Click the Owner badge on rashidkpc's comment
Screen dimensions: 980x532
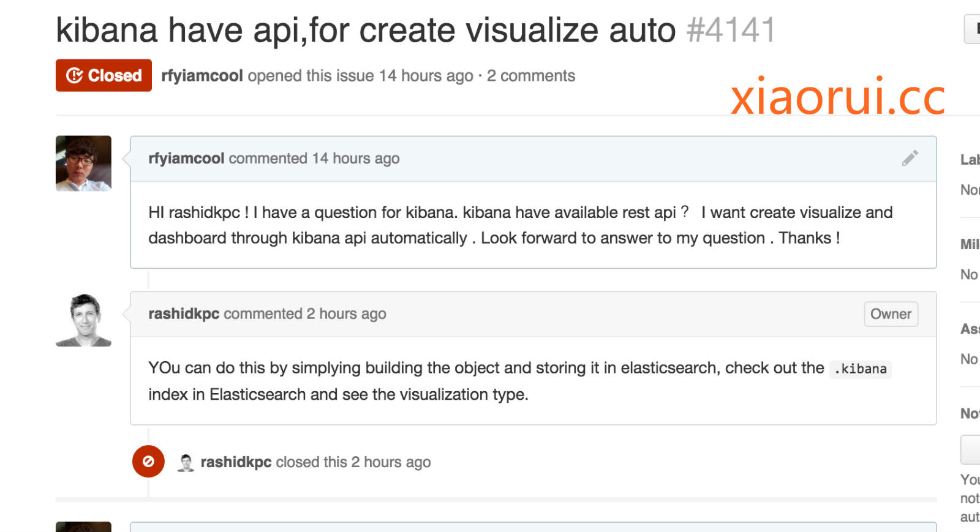[x=891, y=314]
